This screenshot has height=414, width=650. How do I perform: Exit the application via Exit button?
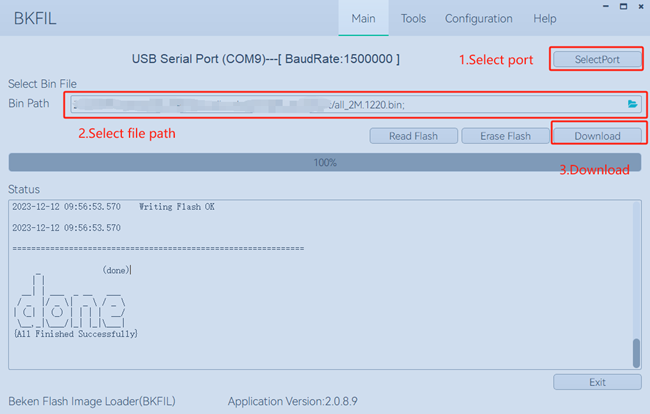coord(597,382)
